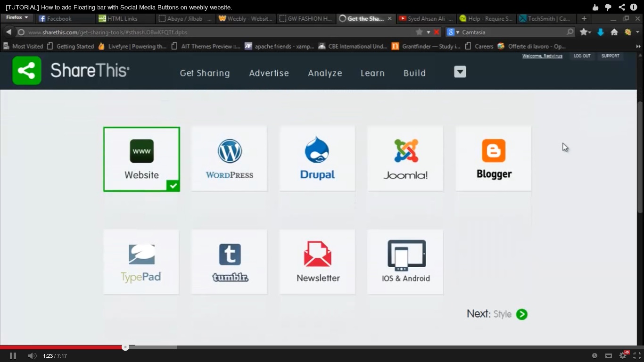Open video settings gear icon
This screenshot has height=362, width=644.
coord(623,356)
